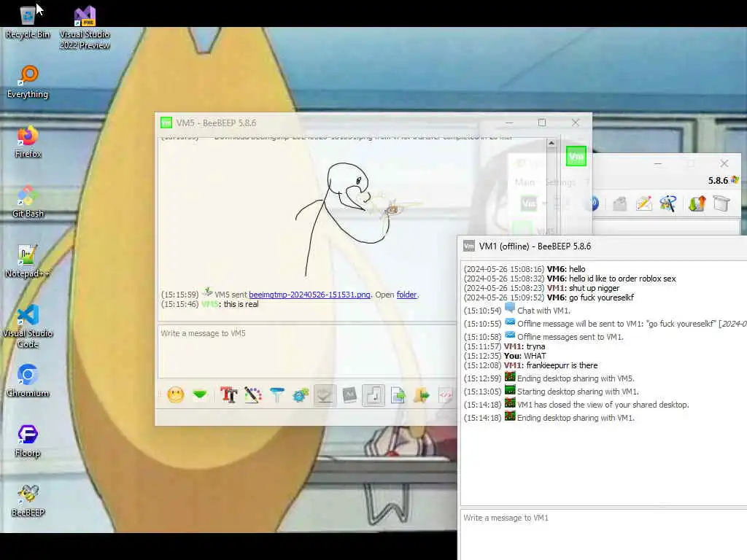Click the blue filter funnel icon

(276, 394)
